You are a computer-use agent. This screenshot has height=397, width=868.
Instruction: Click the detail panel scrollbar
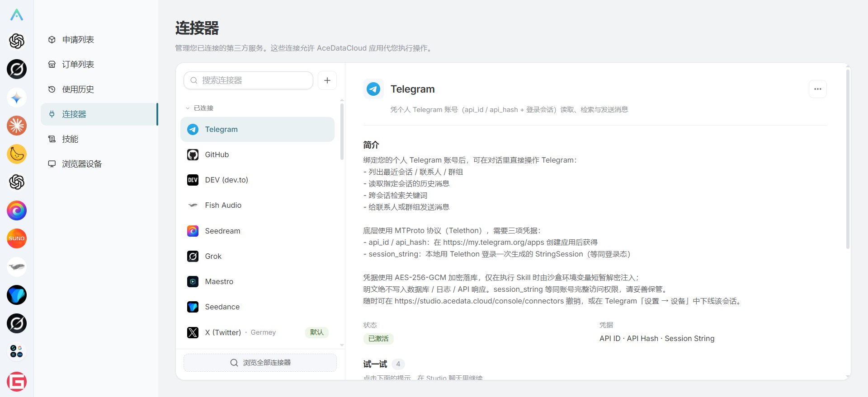[848, 158]
